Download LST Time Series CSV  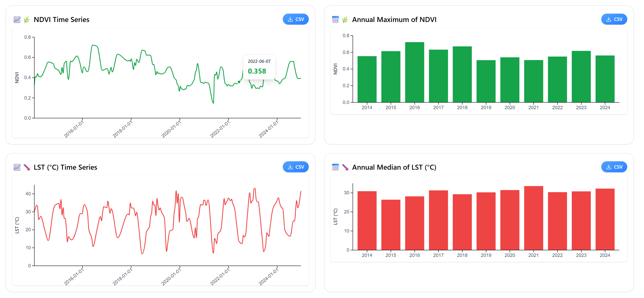(295, 167)
